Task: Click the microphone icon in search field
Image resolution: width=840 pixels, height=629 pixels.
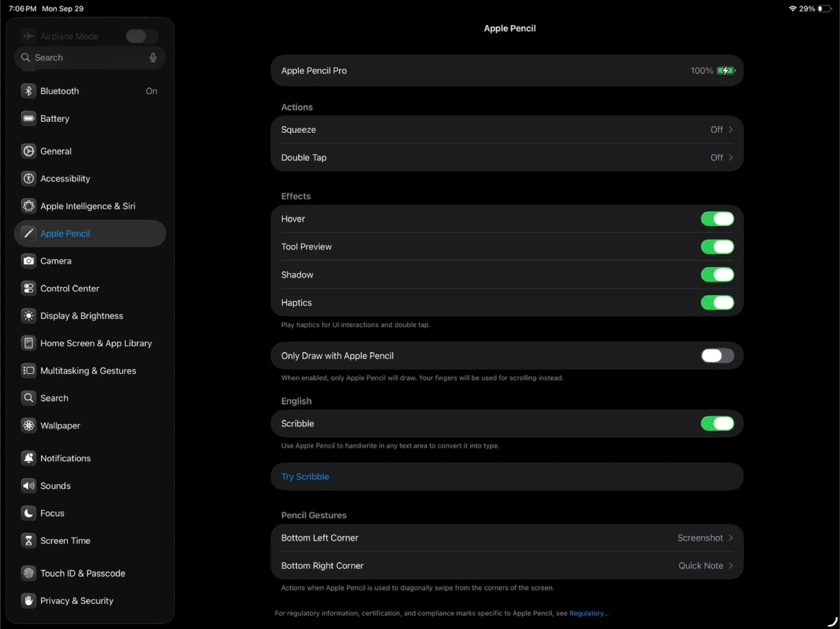Action: (153, 58)
